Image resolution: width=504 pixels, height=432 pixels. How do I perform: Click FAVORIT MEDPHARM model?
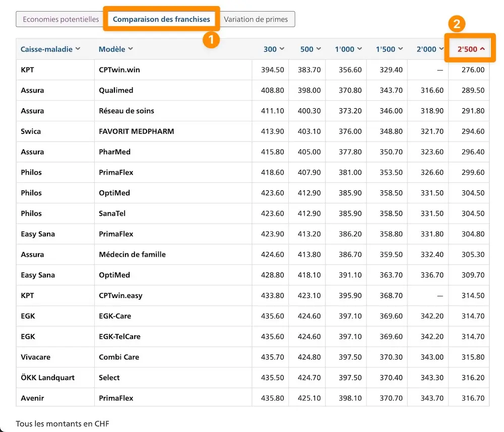(x=136, y=131)
